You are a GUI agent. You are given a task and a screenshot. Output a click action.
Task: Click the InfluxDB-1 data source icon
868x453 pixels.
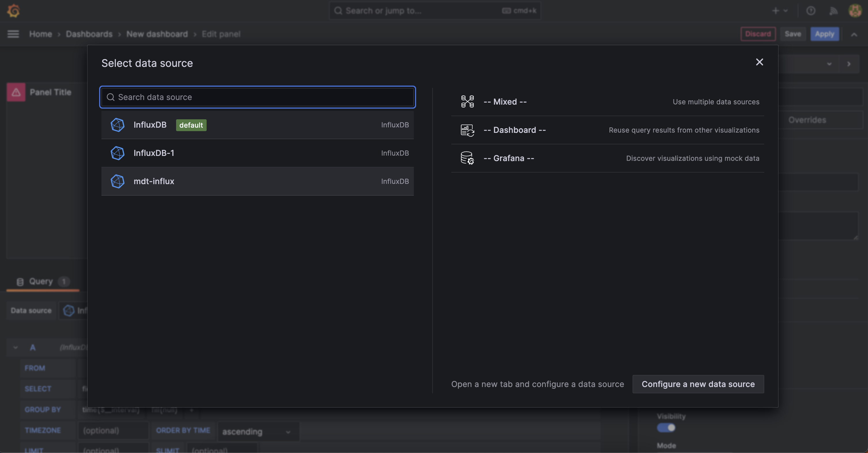tap(116, 153)
